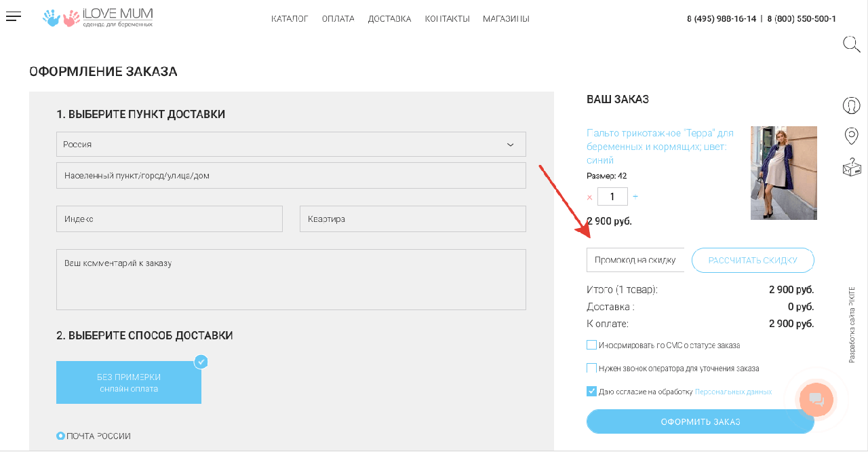Viewport: 868px width, 452px height.
Task: Click the I Love Mum logo
Action: coord(98,18)
